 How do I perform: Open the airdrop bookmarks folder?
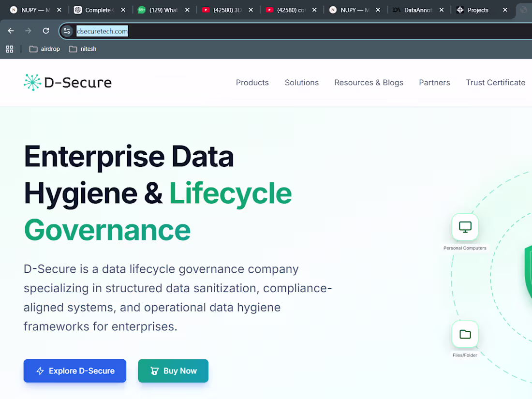coord(44,49)
